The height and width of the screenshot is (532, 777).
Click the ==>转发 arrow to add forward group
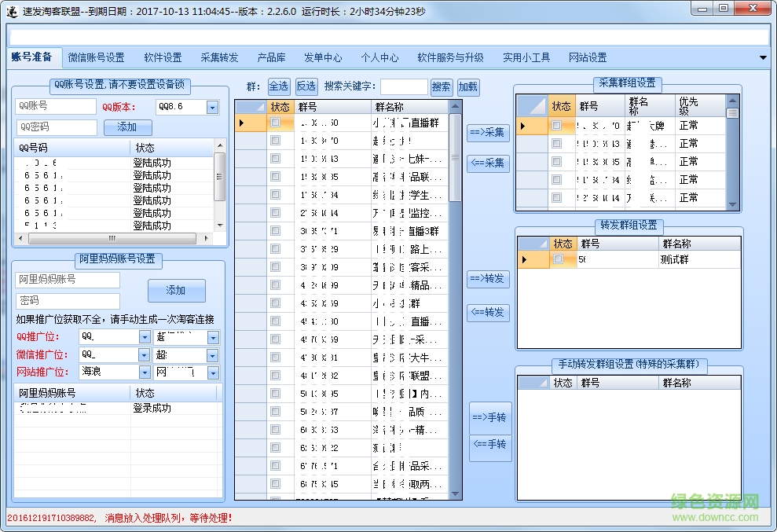point(489,278)
